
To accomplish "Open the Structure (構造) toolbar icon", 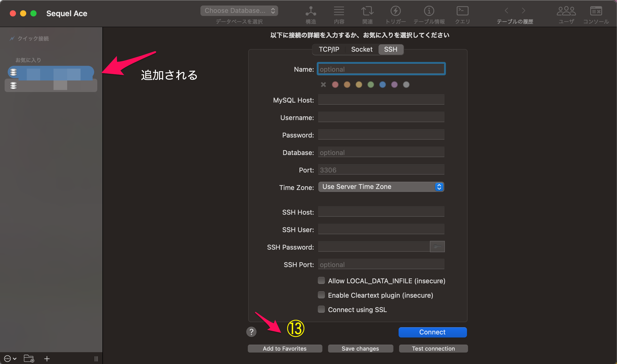I will [x=311, y=11].
